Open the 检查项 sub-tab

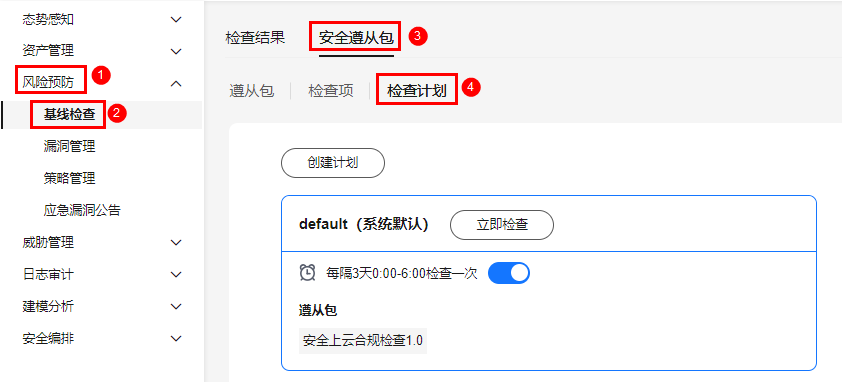[331, 91]
